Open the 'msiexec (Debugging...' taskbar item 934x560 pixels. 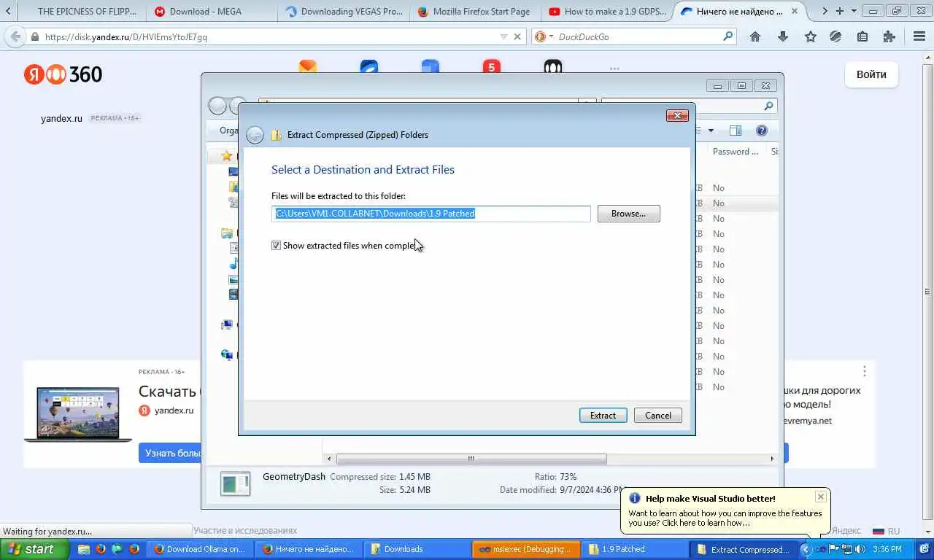pyautogui.click(x=527, y=549)
